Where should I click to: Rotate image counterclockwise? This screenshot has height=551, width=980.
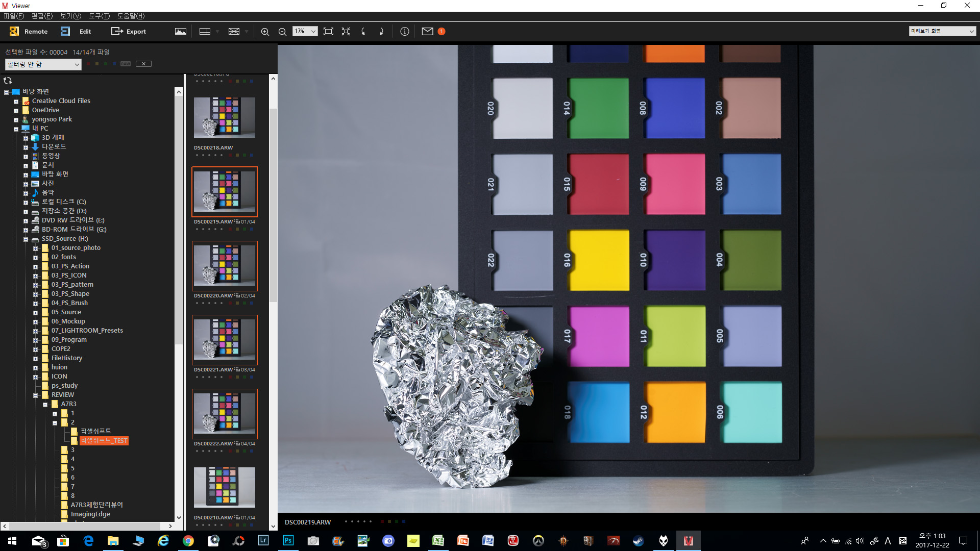(x=363, y=32)
